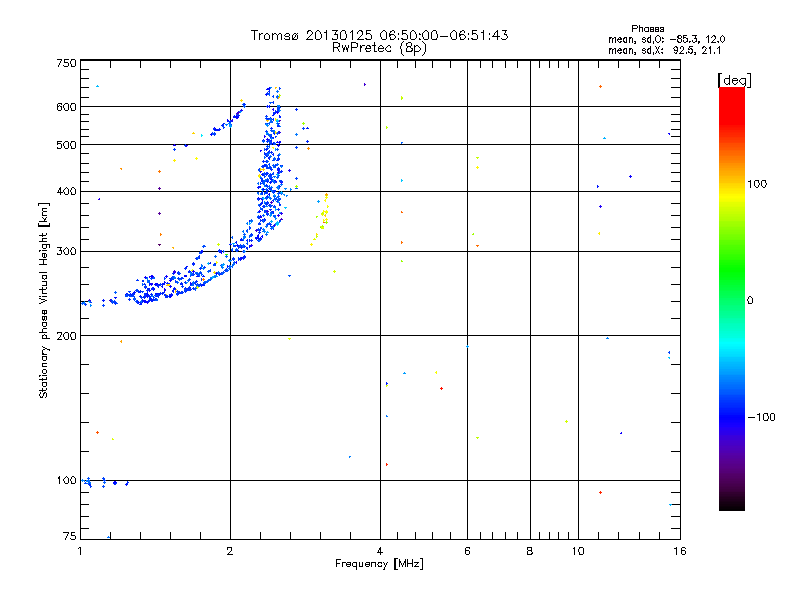Screen dimensions: 800x600
Task: Click the black bottom of the colorbar
Action: click(732, 503)
